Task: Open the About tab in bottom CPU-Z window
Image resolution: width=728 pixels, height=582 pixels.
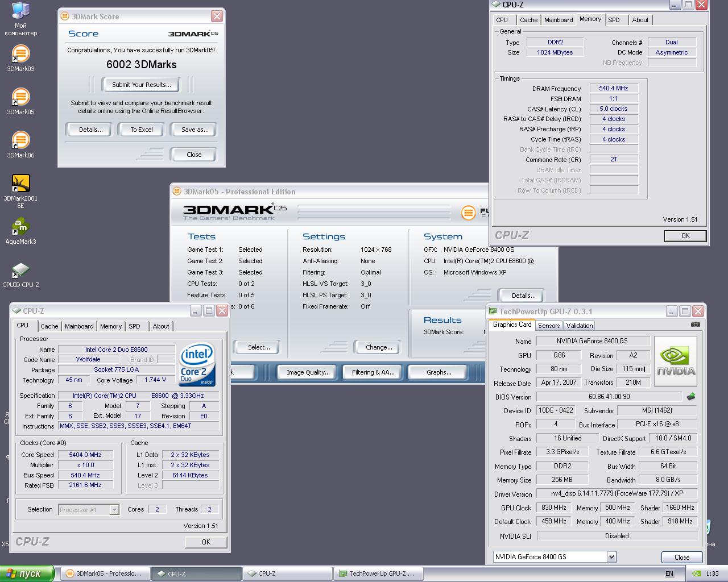Action: (161, 326)
